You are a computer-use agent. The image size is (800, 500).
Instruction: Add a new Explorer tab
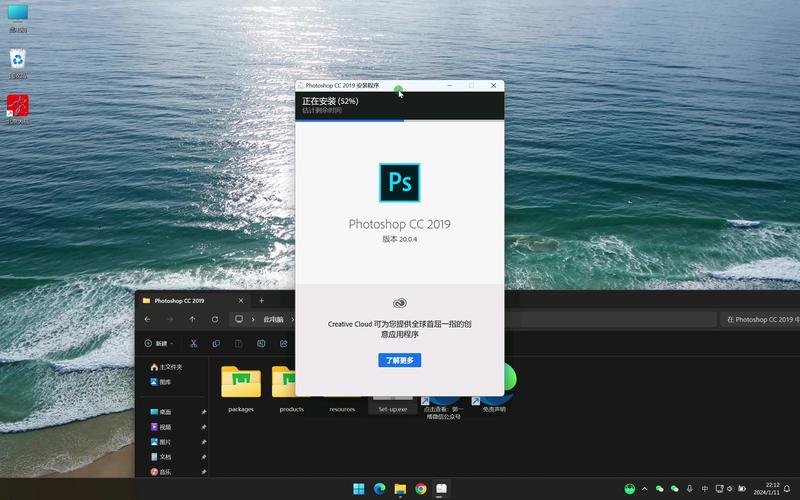(262, 300)
